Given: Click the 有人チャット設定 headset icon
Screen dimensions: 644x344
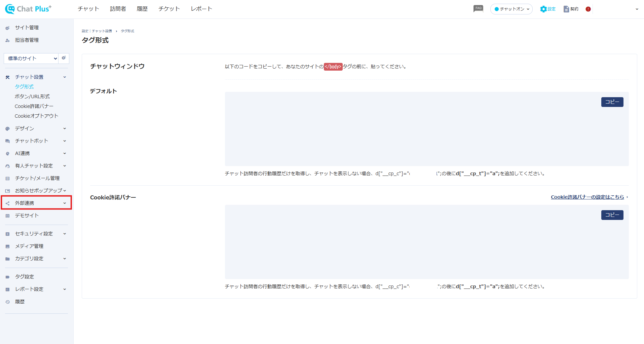Looking at the screenshot, I should [x=7, y=166].
